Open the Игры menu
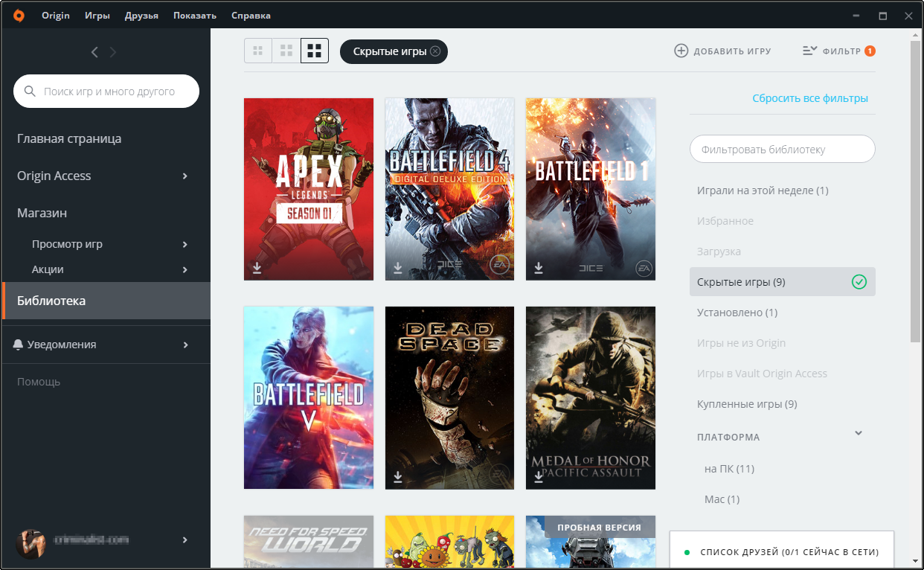924x570 pixels. point(97,16)
